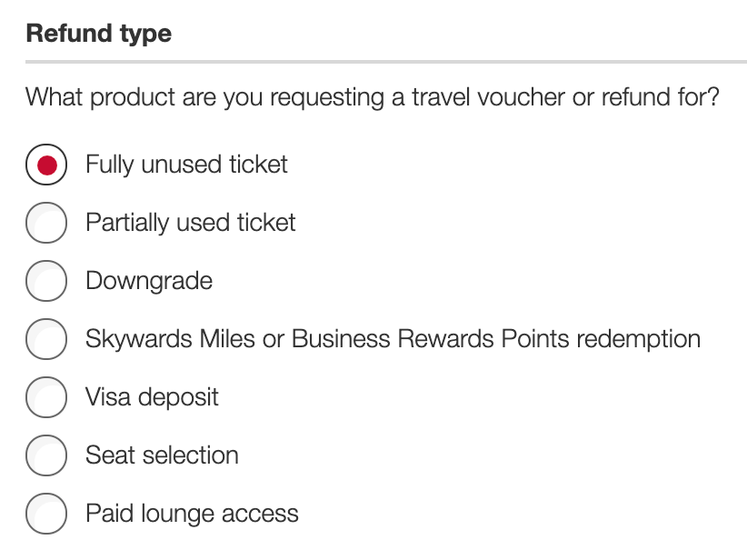Click the Skywards Miles redemption label text
Screen dimensions: 747x560
pyautogui.click(x=393, y=339)
